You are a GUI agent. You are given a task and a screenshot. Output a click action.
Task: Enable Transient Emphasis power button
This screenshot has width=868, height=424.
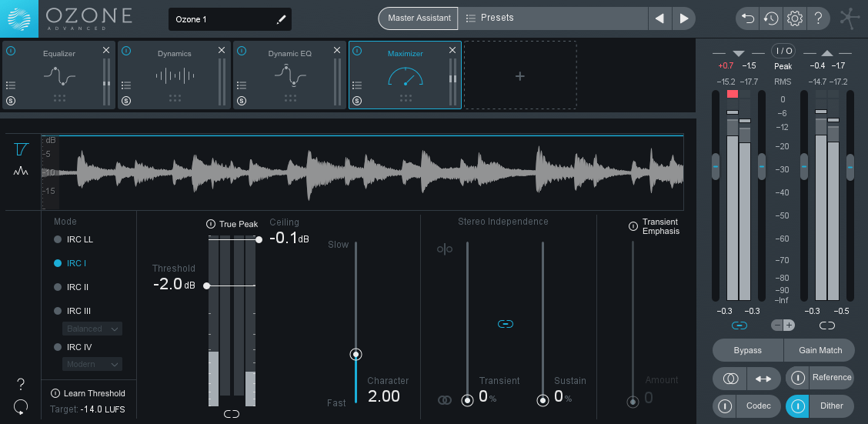pos(633,226)
